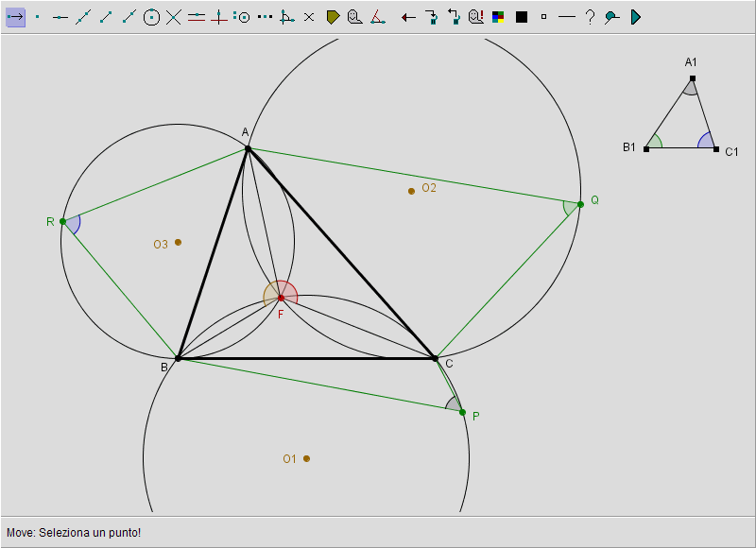The height and width of the screenshot is (548, 756).
Task: Toggle the multicolor grid icon
Action: (499, 17)
